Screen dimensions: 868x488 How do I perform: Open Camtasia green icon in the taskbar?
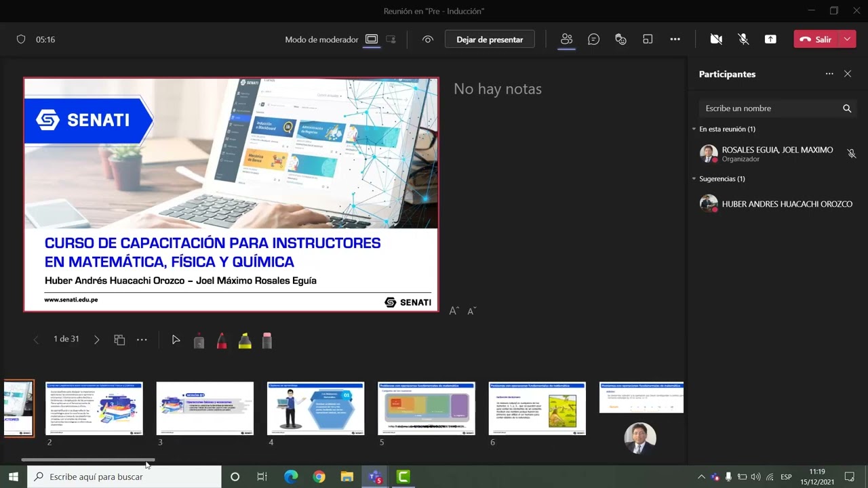tap(403, 476)
